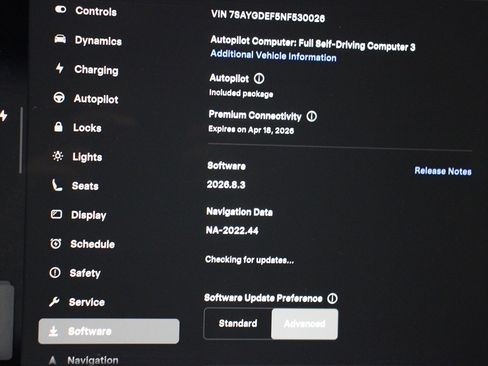Tap the Dynamics car icon

(60, 39)
